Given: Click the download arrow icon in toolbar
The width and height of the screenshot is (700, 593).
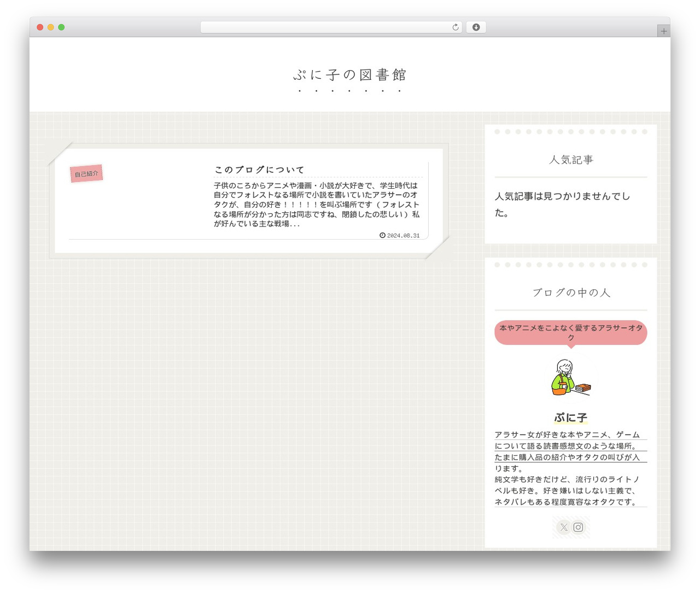Looking at the screenshot, I should pos(476,27).
